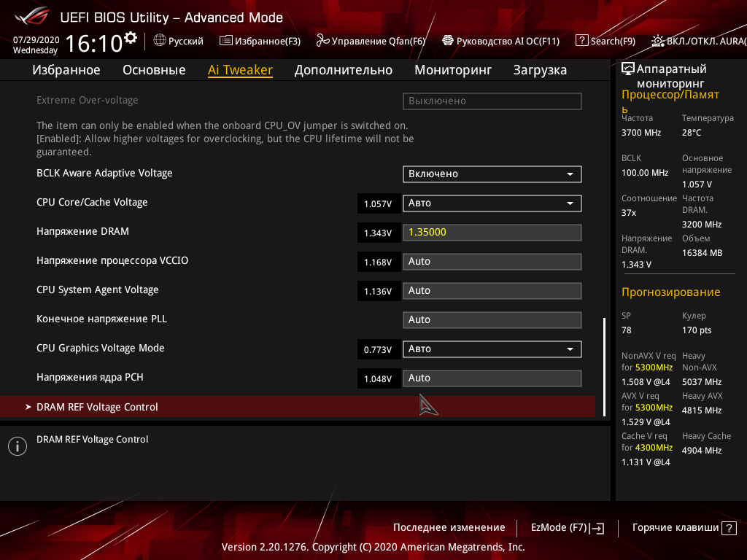Click the Напряжение DRAM 1.35000 field
747x560 pixels.
492,233
